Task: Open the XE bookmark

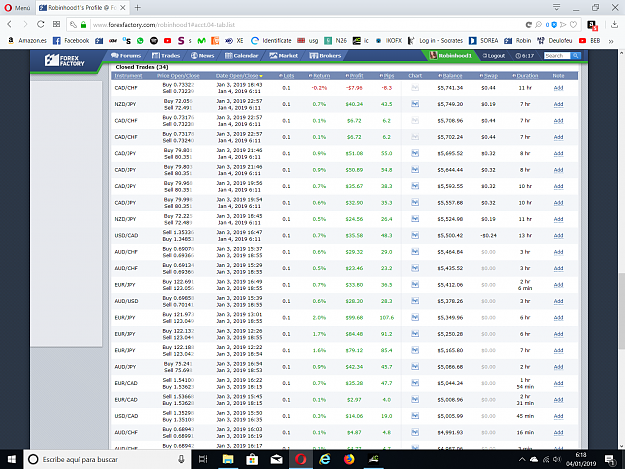Action: 234,41
